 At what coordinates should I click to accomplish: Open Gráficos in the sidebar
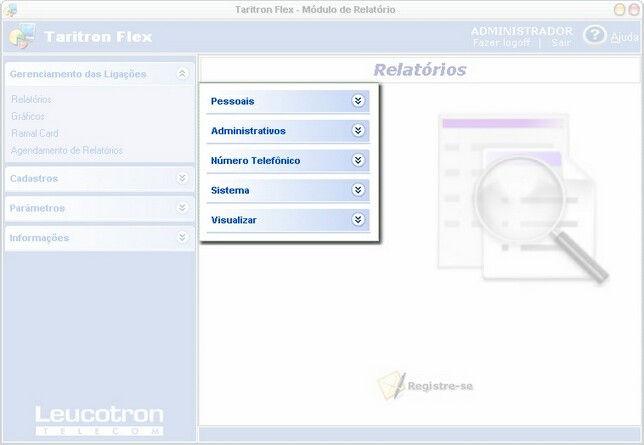(28, 116)
